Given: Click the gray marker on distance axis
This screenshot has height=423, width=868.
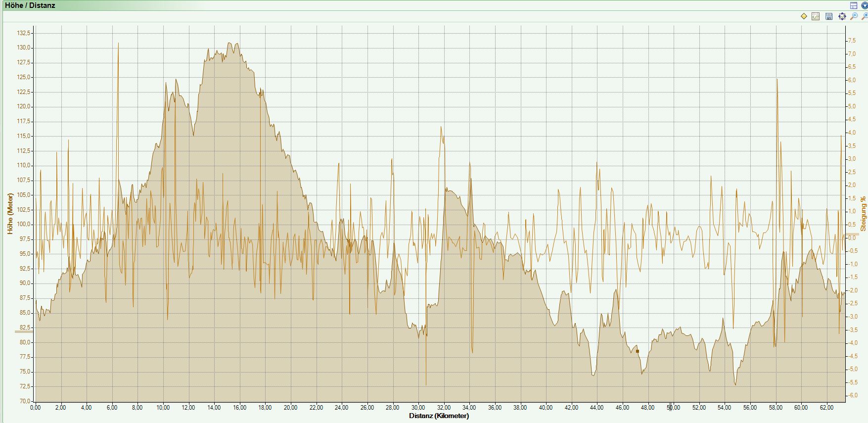Looking at the screenshot, I should (671, 407).
